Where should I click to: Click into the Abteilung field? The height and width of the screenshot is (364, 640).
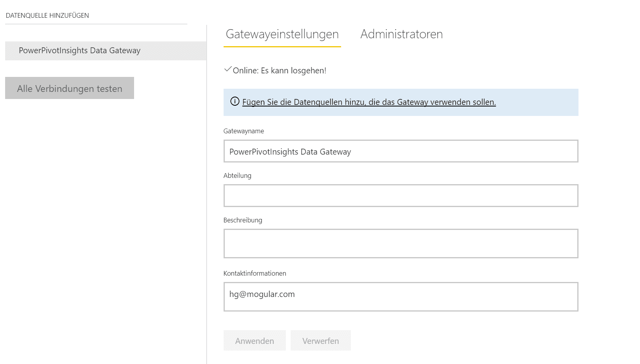(x=401, y=196)
